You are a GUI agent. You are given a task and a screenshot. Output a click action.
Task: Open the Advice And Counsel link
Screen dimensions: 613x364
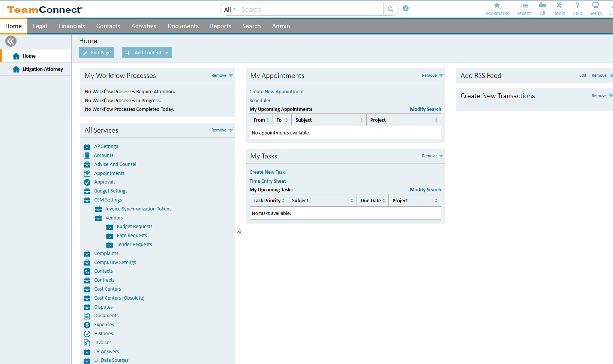click(x=115, y=164)
